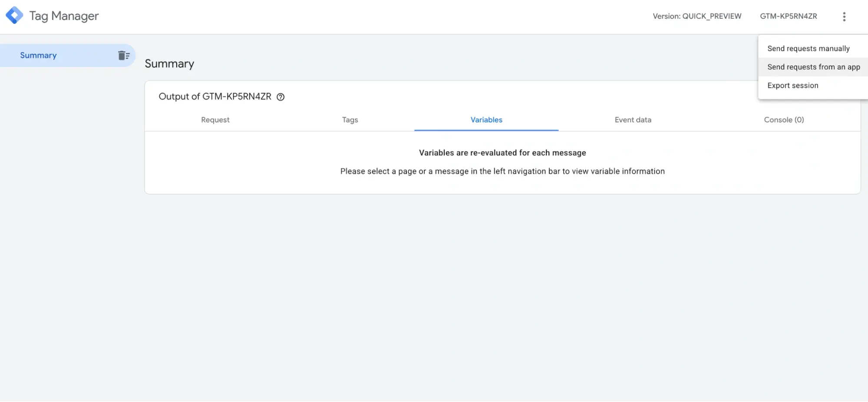The width and height of the screenshot is (868, 402).
Task: Click the help icon beside Output of GTM-KP5RN4ZR
Action: [x=281, y=97]
